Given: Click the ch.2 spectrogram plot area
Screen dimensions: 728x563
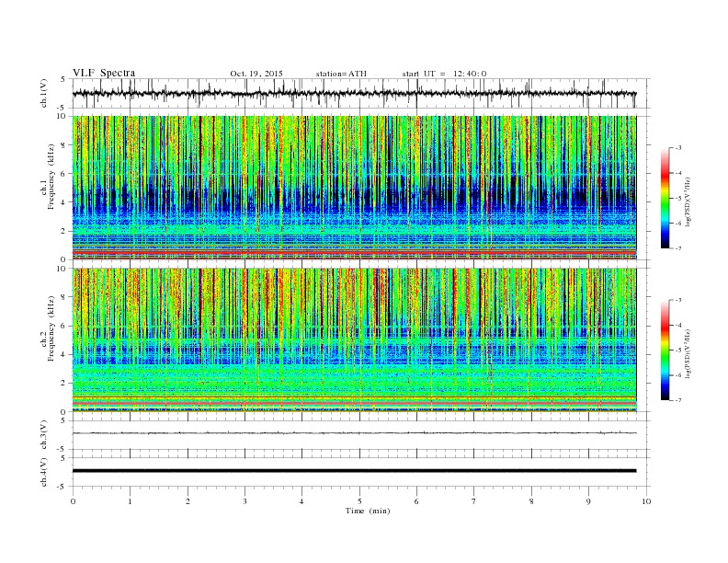Looking at the screenshot, I should (355, 339).
